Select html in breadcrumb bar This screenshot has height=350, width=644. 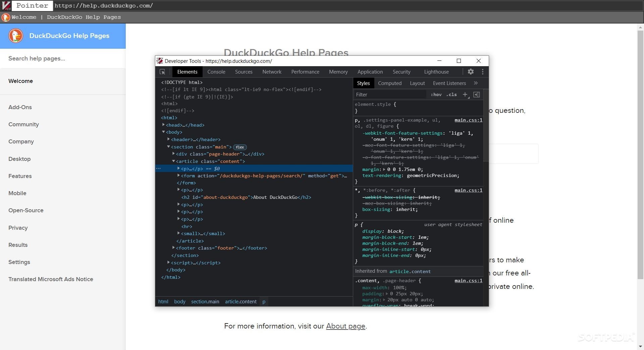pos(163,302)
